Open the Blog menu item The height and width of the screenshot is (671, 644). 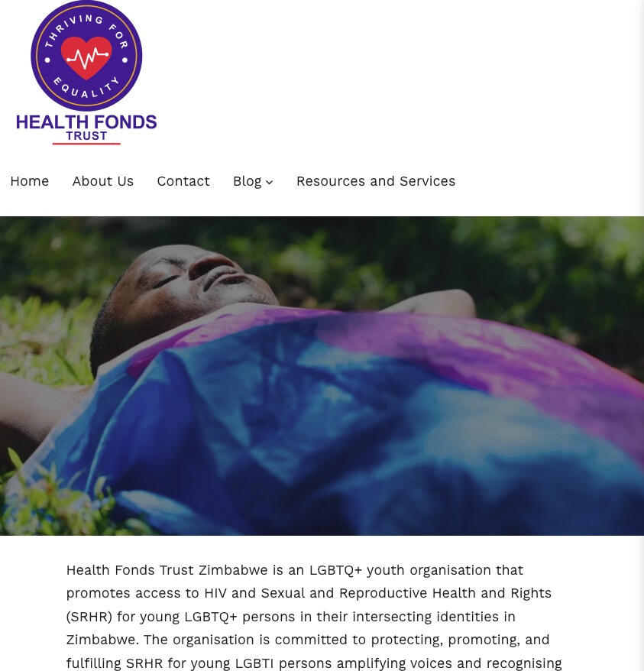[x=248, y=181]
